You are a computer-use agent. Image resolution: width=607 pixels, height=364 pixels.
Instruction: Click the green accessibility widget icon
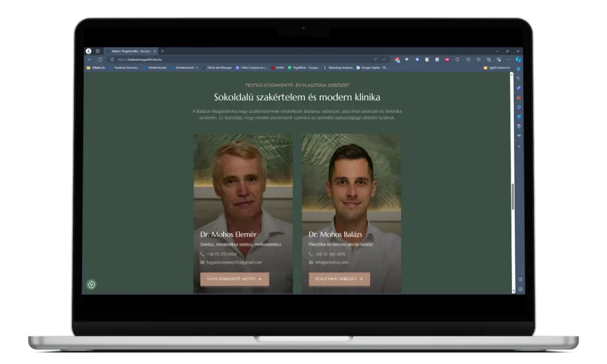(x=91, y=285)
